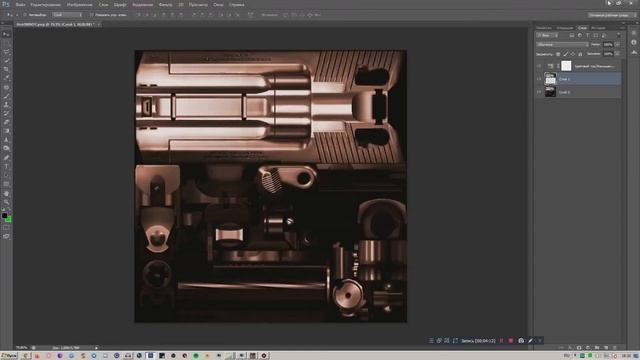Select the Rectangular Marquee tool

click(x=6, y=43)
